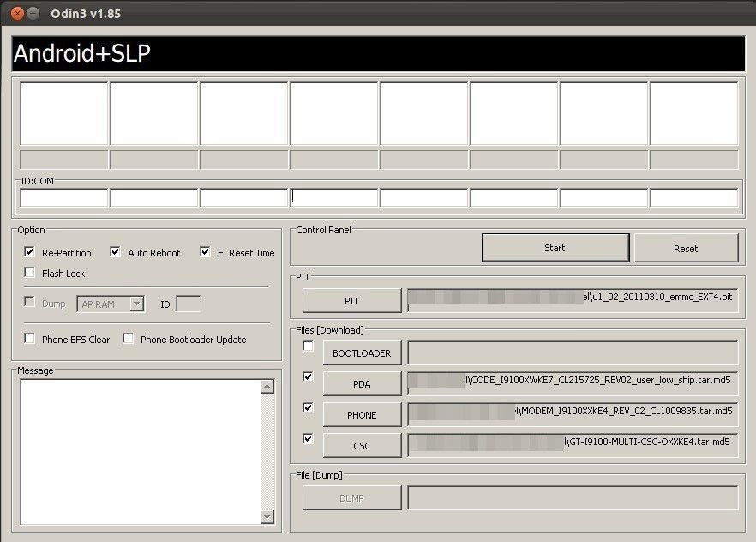756x542 pixels.
Task: Click the Odin3 v1.85 window title
Action: coord(86,14)
